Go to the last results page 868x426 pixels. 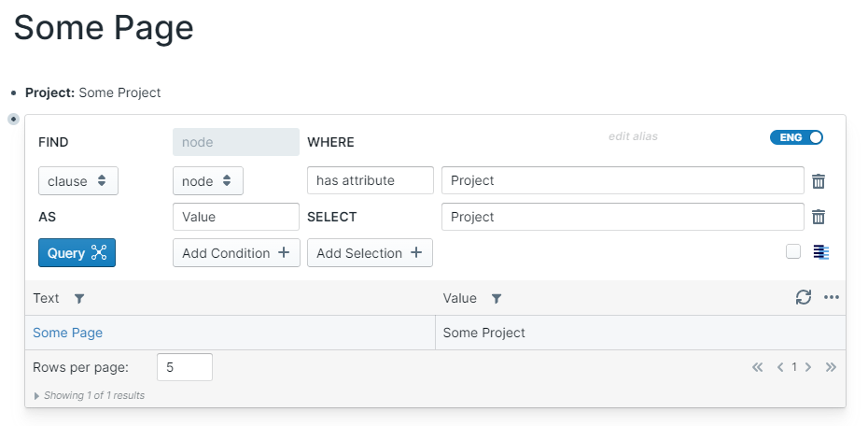pyautogui.click(x=831, y=367)
